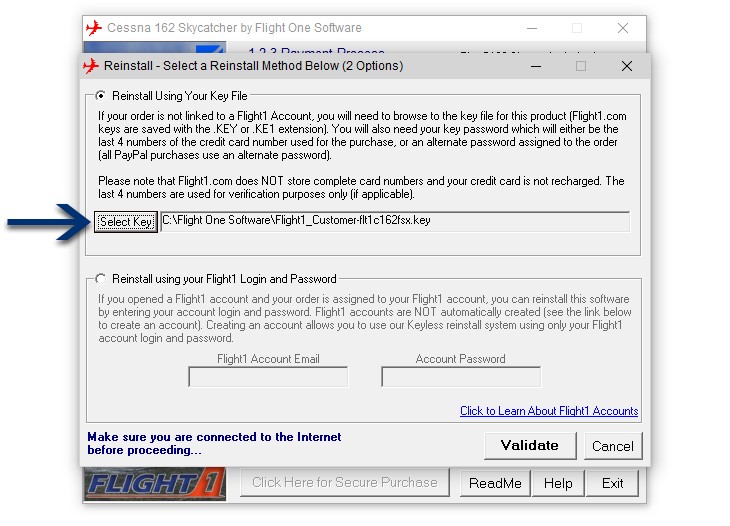Viewport: 730px width, 526px height.
Task: Click the plane icon in Cessna window title bar
Action: (x=94, y=28)
